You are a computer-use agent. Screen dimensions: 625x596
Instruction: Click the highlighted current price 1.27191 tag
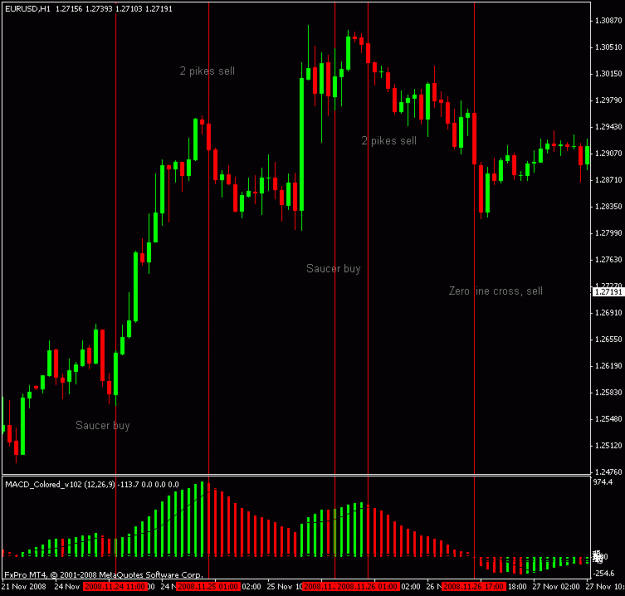click(608, 292)
